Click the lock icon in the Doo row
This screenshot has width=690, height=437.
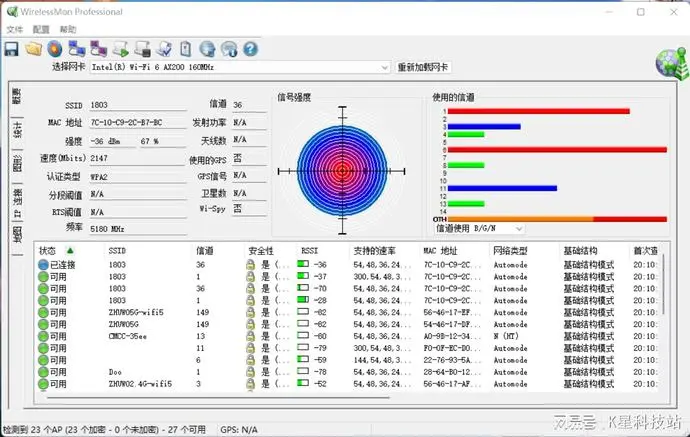[250, 372]
